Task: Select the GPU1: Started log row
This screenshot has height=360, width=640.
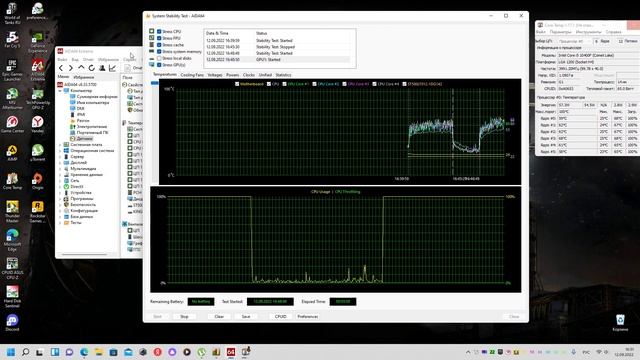Action: [278, 60]
